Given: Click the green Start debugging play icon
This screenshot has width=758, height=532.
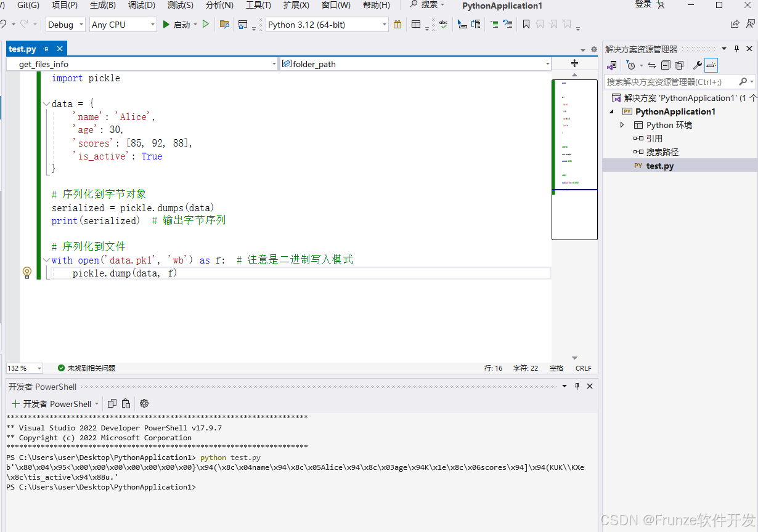Looking at the screenshot, I should pos(166,25).
